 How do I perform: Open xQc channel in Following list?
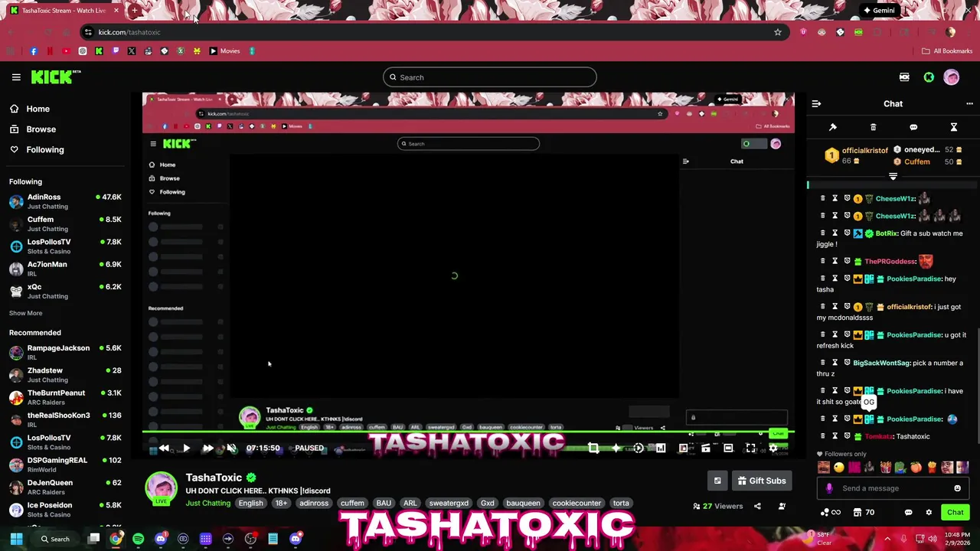[x=65, y=291]
